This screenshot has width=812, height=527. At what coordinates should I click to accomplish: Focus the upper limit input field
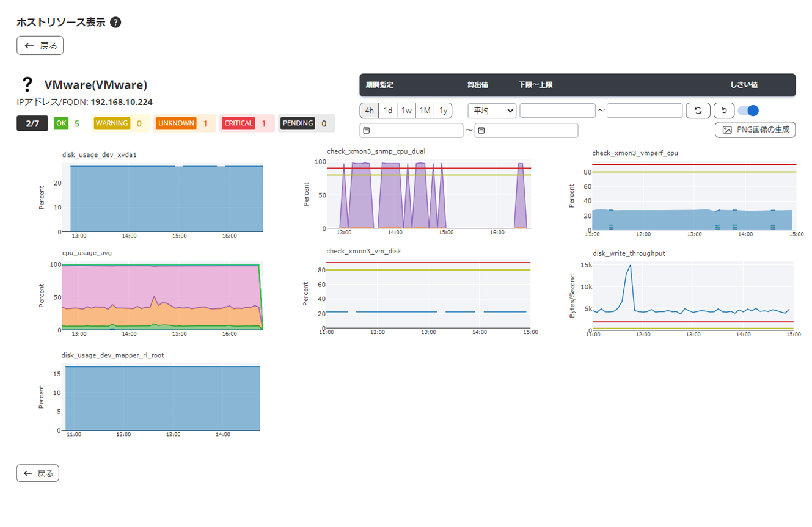point(645,111)
